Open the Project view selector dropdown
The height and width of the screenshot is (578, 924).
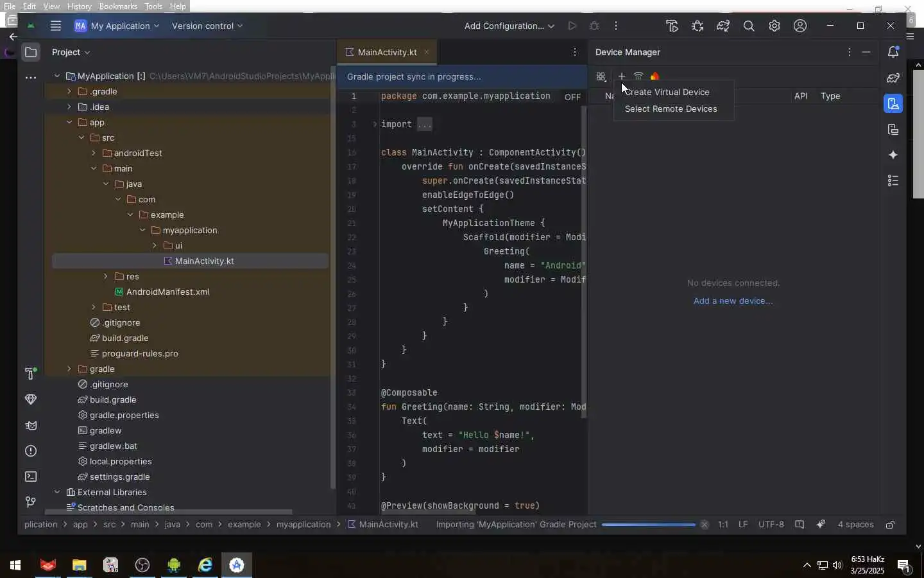tap(71, 52)
